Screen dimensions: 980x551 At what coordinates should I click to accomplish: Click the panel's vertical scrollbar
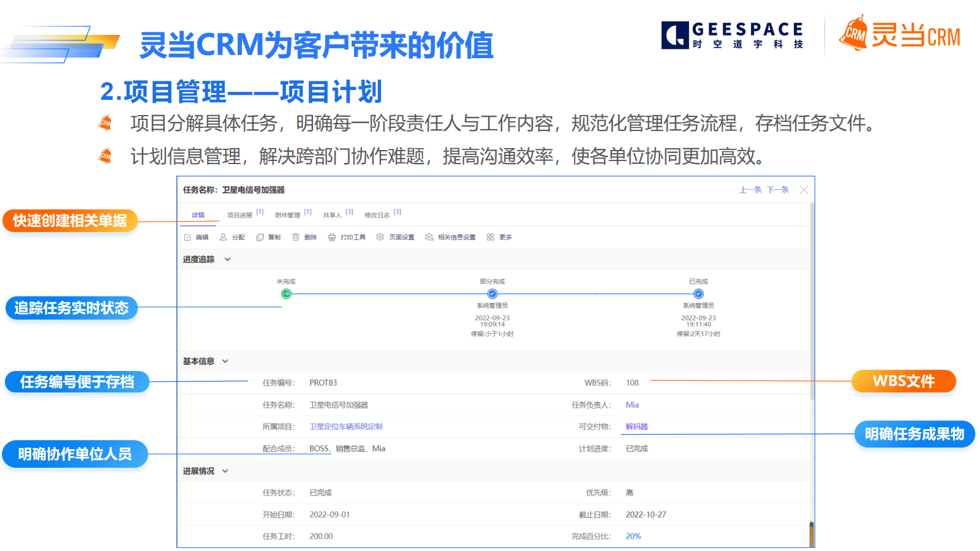tap(812, 367)
